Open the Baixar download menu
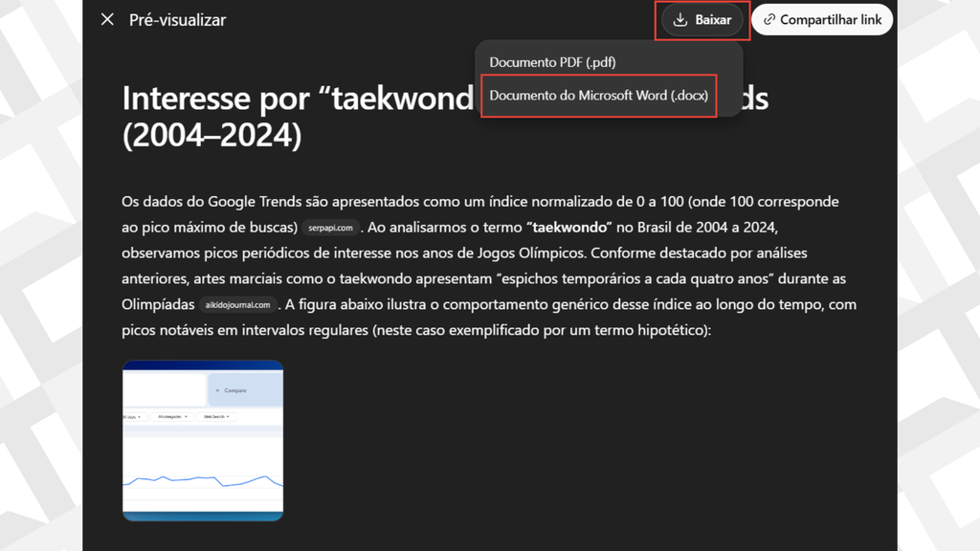 click(x=702, y=20)
